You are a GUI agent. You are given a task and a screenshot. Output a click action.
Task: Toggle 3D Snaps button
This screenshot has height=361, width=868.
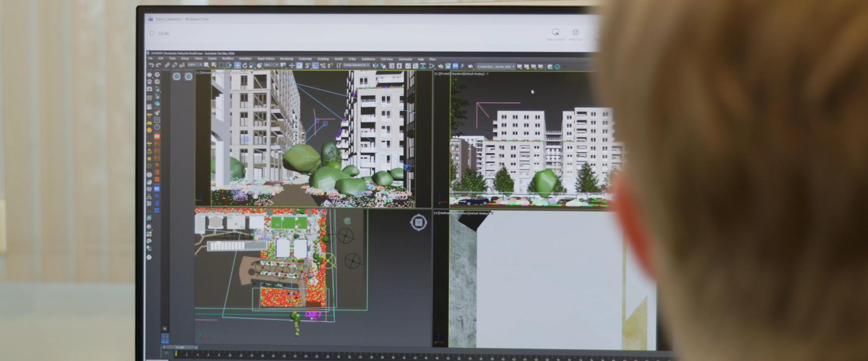tap(307, 66)
